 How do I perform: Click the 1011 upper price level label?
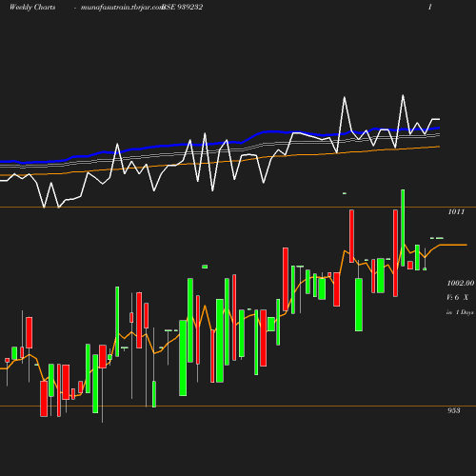point(456,211)
